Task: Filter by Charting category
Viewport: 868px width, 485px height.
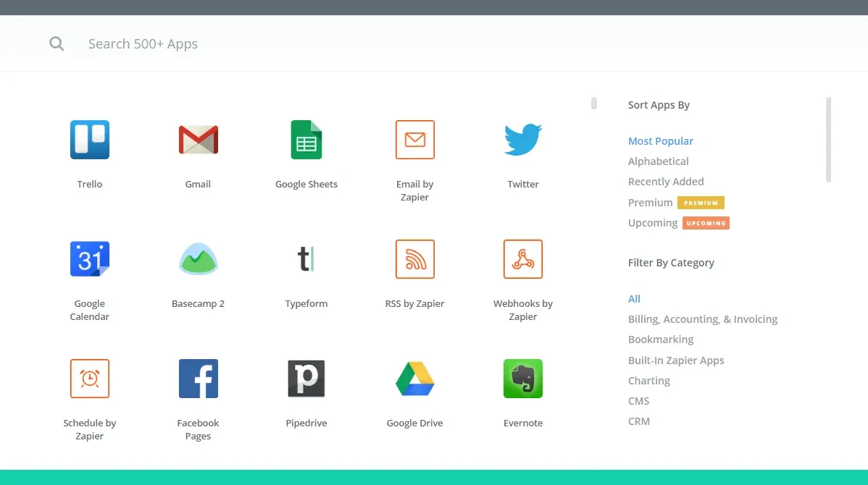Action: coord(648,381)
